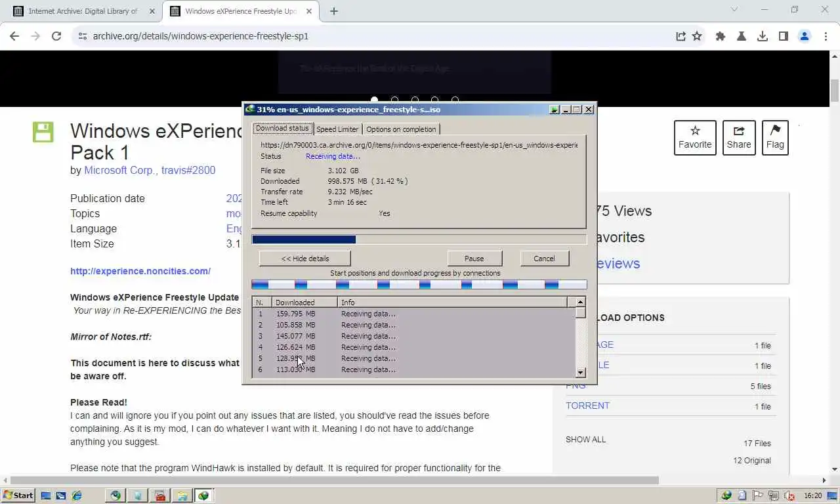
Task: Switch to the red taskbar application button
Action: point(159,495)
